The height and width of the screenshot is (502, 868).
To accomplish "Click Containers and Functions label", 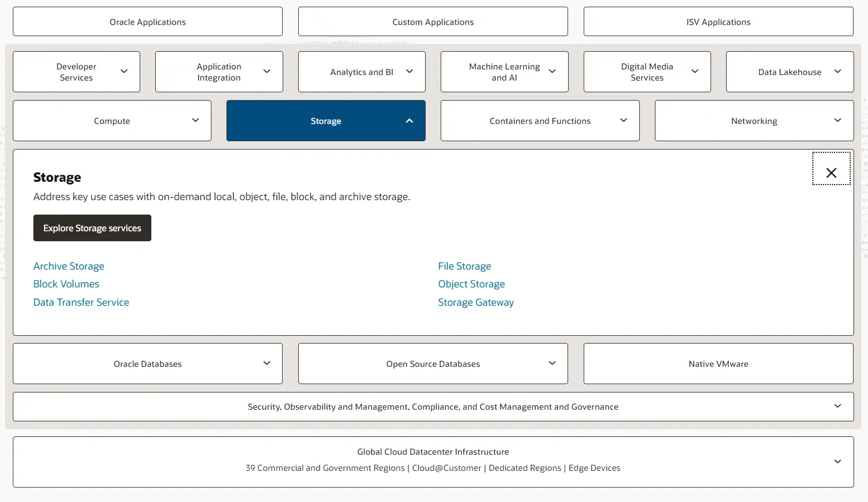I will [540, 121].
